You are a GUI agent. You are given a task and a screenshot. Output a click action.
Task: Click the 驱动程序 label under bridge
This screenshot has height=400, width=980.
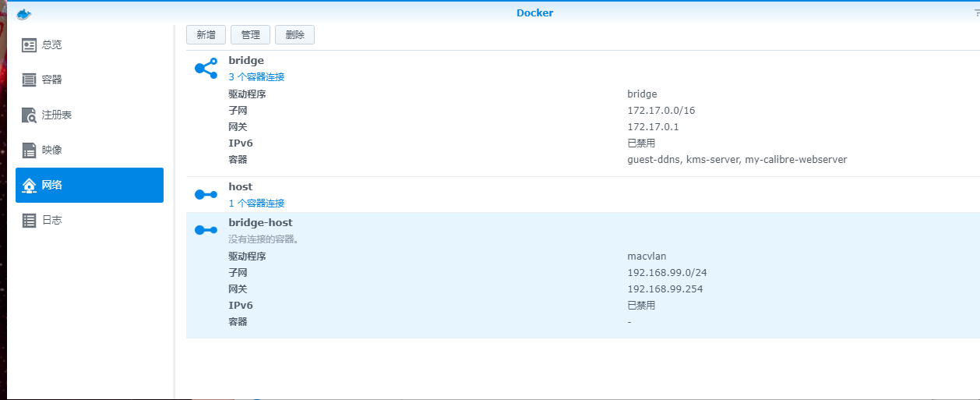pos(247,94)
